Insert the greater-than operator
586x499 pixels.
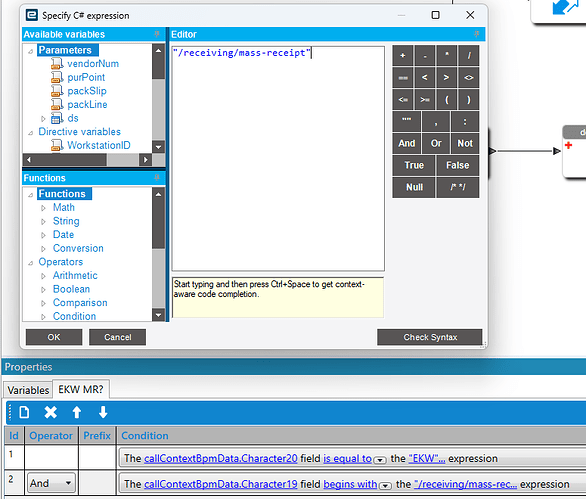(x=447, y=78)
